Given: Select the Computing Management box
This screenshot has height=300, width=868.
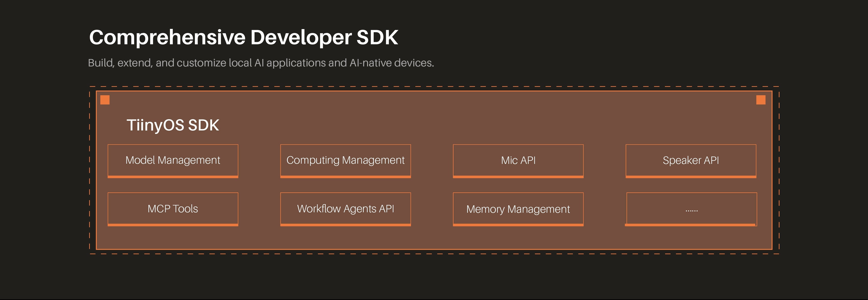Looking at the screenshot, I should point(345,161).
